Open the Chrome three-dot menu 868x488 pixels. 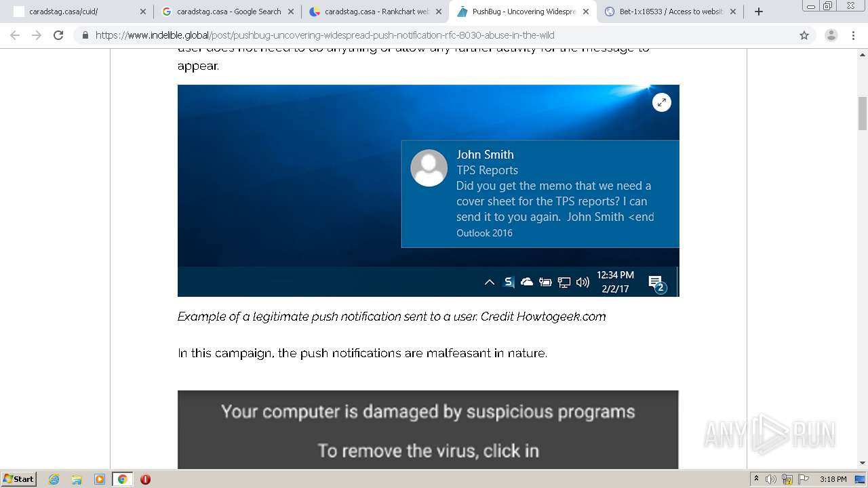854,35
